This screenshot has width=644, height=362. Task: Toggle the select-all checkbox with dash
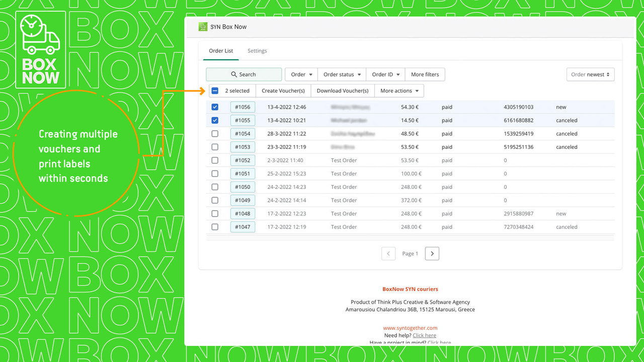coord(215,91)
